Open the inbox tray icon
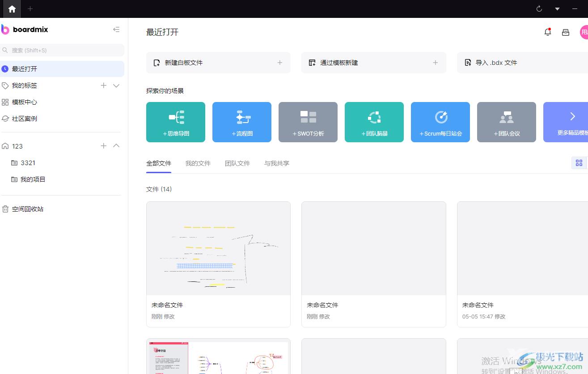Viewport: 588px width, 374px height. [x=566, y=32]
